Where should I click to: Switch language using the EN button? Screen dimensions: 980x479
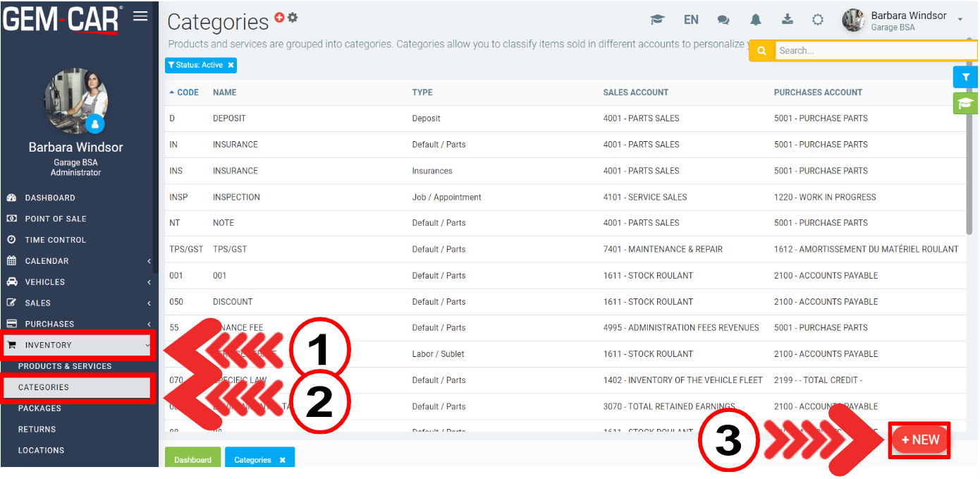[x=691, y=20]
